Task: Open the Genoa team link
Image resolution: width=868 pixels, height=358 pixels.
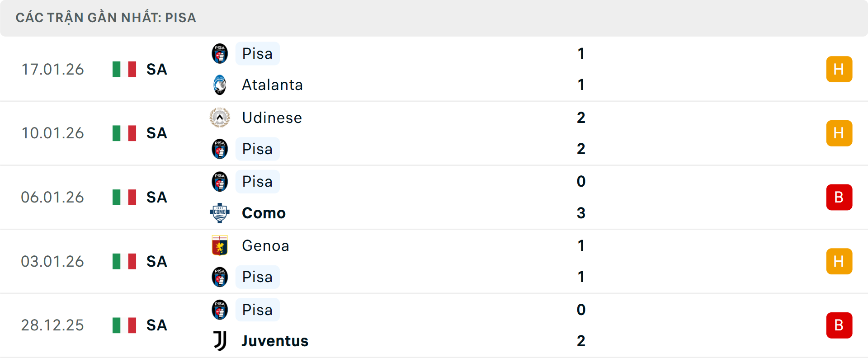Action: click(265, 245)
